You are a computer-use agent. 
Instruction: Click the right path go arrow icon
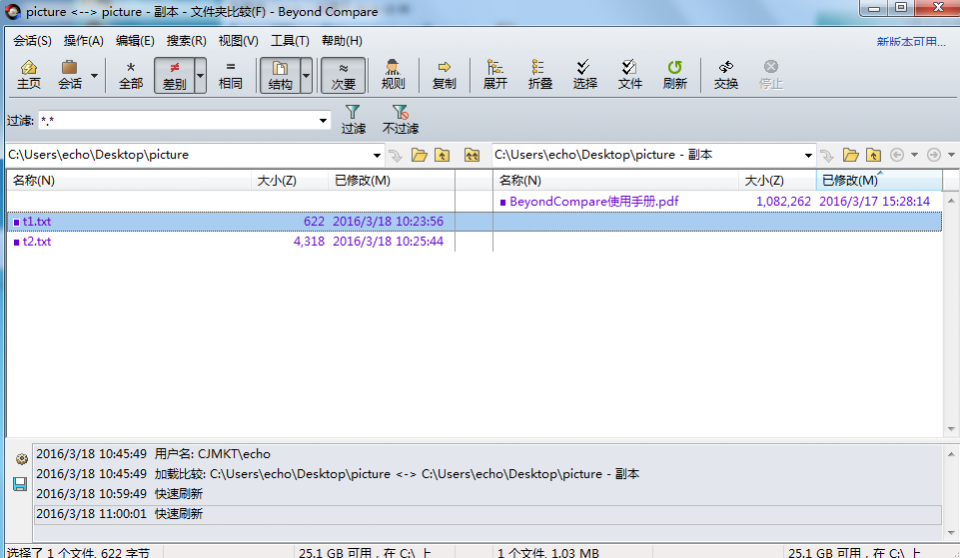(x=827, y=156)
